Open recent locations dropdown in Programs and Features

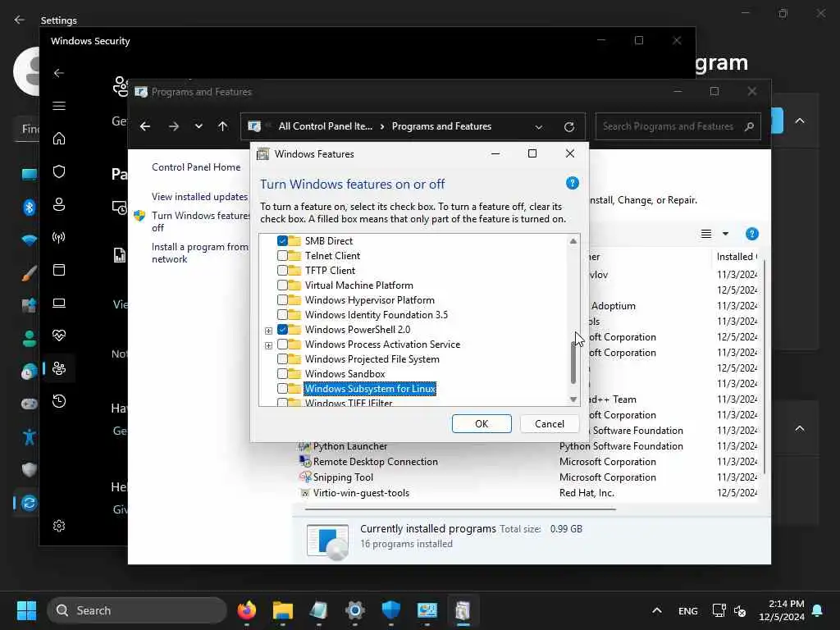[x=199, y=126]
